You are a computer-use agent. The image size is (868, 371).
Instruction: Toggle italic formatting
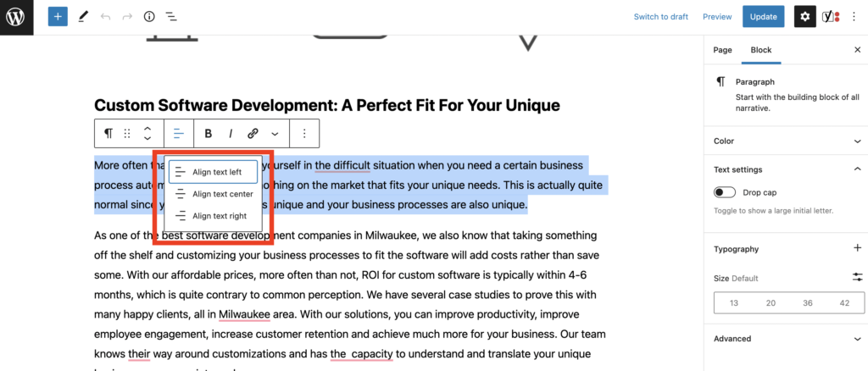pos(231,134)
